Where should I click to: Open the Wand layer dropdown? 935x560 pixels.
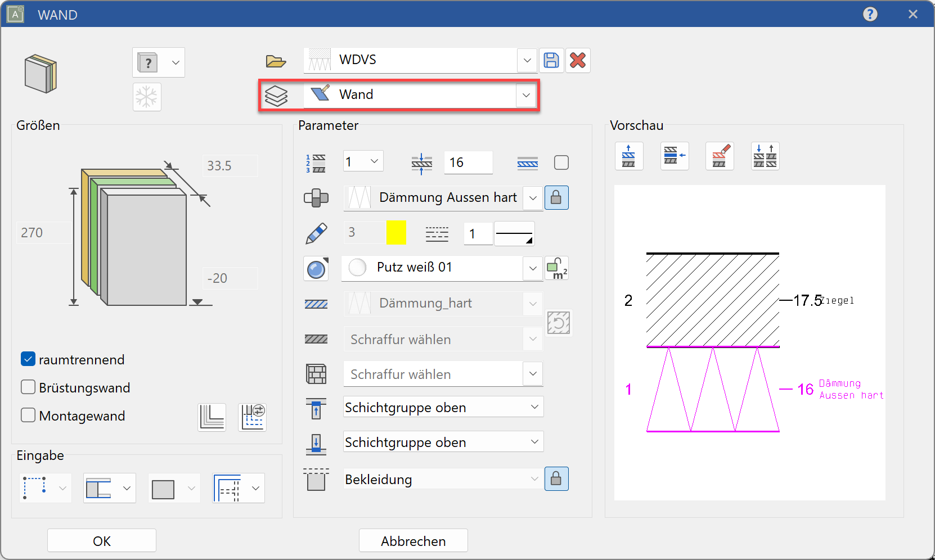525,94
